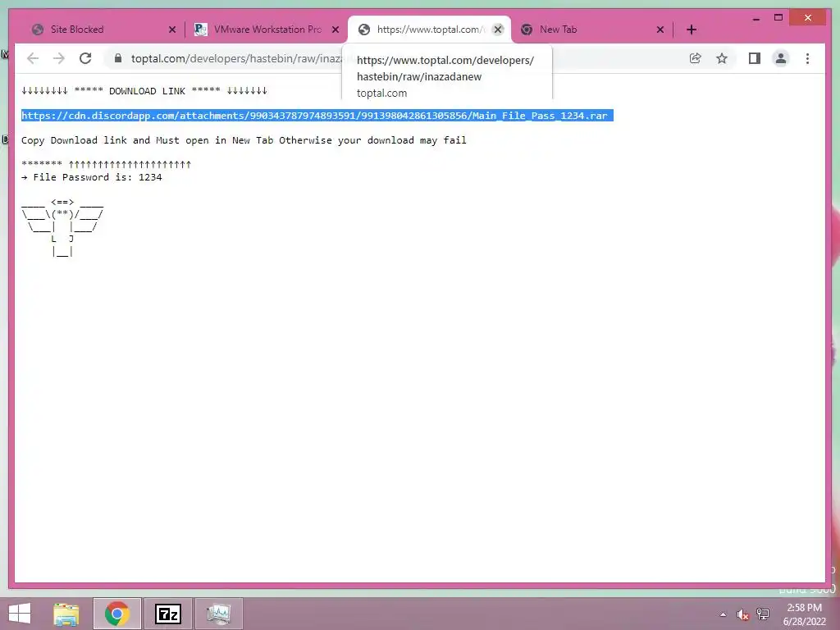View site info via the lock icon
Image resolution: width=840 pixels, height=630 pixels.
point(118,58)
